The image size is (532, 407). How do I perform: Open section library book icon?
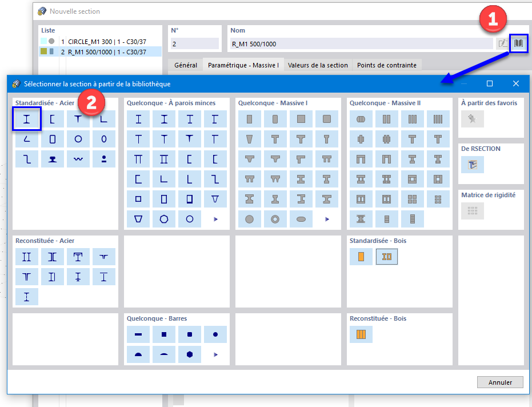[x=518, y=43]
